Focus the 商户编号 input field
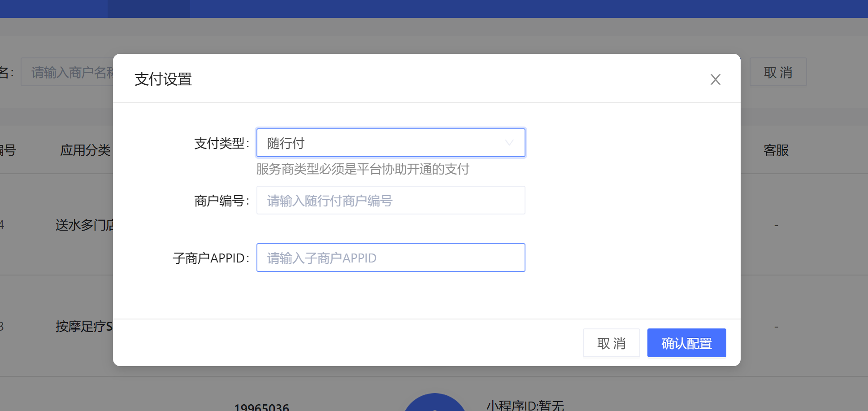Viewport: 868px width, 411px height. coord(390,201)
